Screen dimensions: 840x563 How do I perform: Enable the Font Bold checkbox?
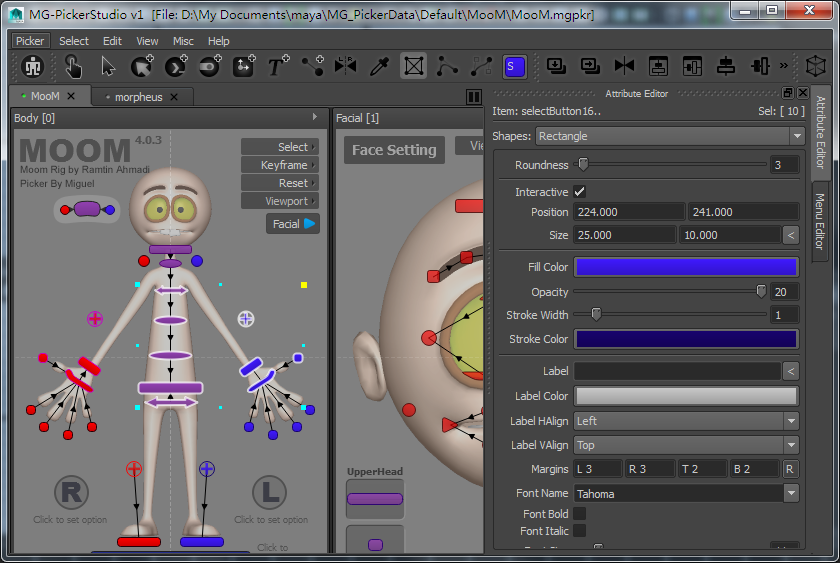pyautogui.click(x=580, y=514)
